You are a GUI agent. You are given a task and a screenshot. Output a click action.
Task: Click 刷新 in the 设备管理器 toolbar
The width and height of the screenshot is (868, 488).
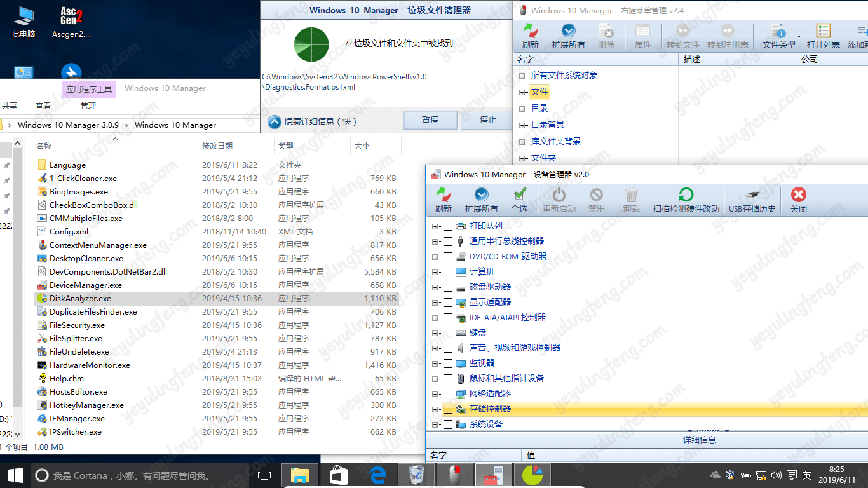coord(444,200)
